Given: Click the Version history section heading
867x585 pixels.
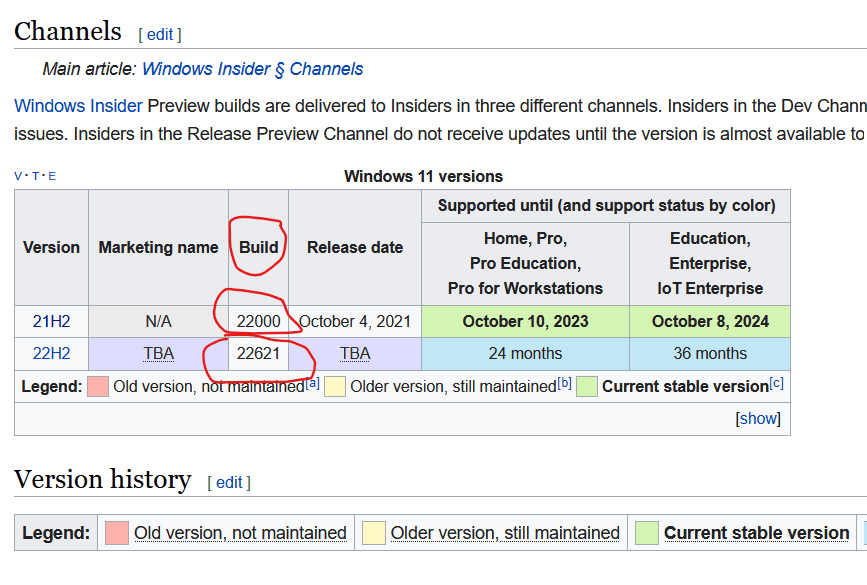Looking at the screenshot, I should [103, 479].
